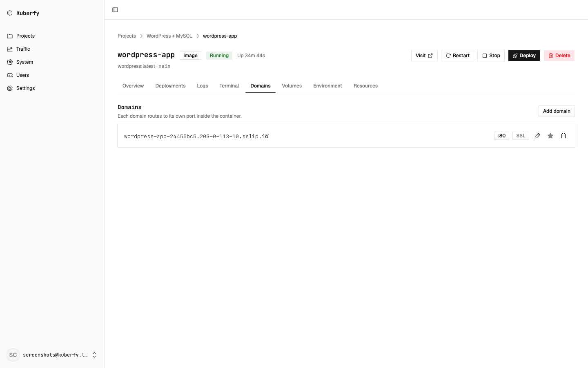
Task: Restart the wordpress-app service
Action: [x=457, y=56]
